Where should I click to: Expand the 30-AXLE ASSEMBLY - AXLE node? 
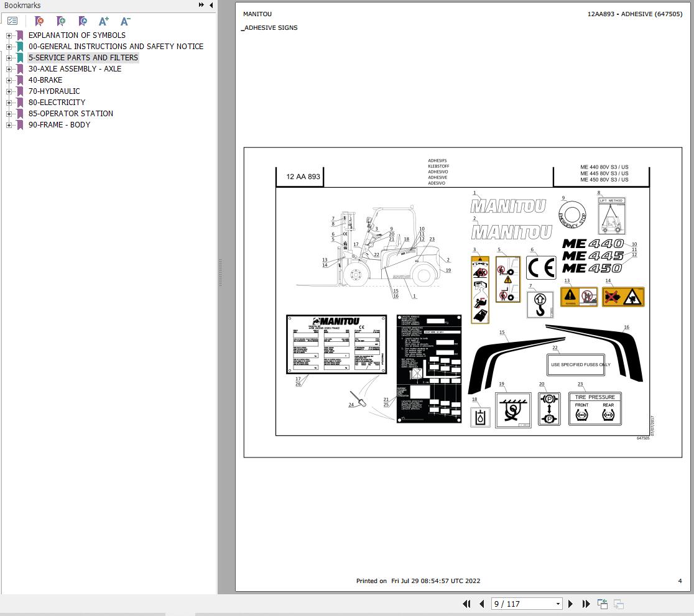(9, 69)
